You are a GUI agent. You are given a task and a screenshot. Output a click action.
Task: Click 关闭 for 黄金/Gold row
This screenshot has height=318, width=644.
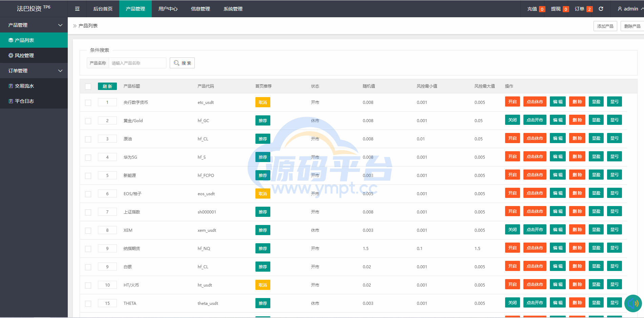pyautogui.click(x=513, y=120)
